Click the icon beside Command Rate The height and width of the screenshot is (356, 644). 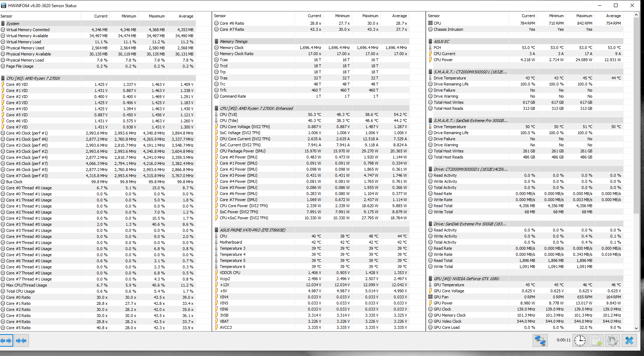click(x=216, y=96)
